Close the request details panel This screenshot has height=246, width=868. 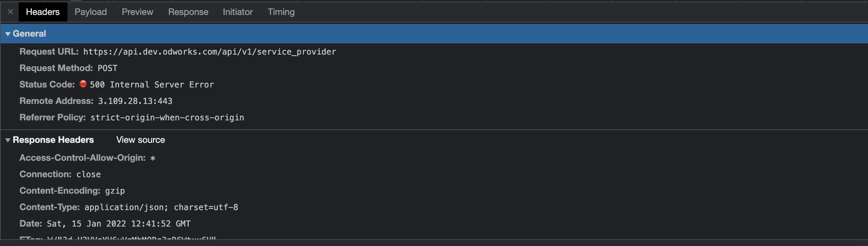click(x=10, y=12)
